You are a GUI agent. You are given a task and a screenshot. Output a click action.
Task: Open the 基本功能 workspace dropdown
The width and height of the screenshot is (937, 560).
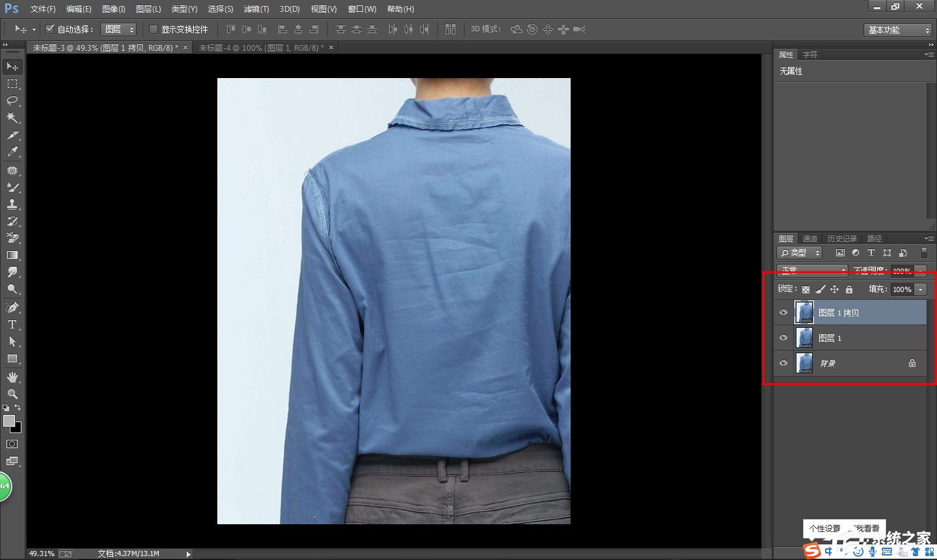898,29
